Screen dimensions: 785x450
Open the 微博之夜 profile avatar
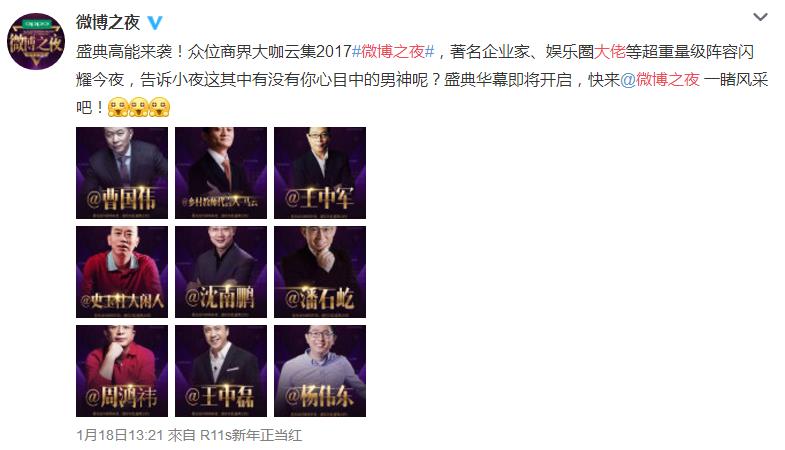[36, 42]
